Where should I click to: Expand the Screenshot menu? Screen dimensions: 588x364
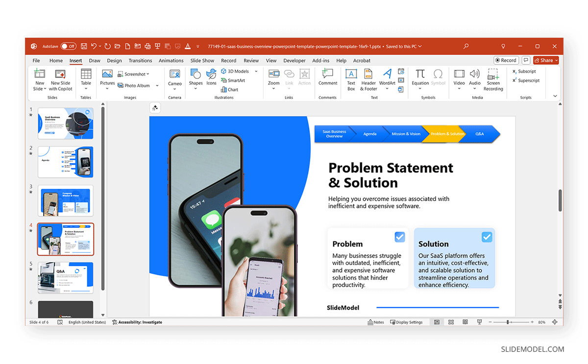coord(147,73)
